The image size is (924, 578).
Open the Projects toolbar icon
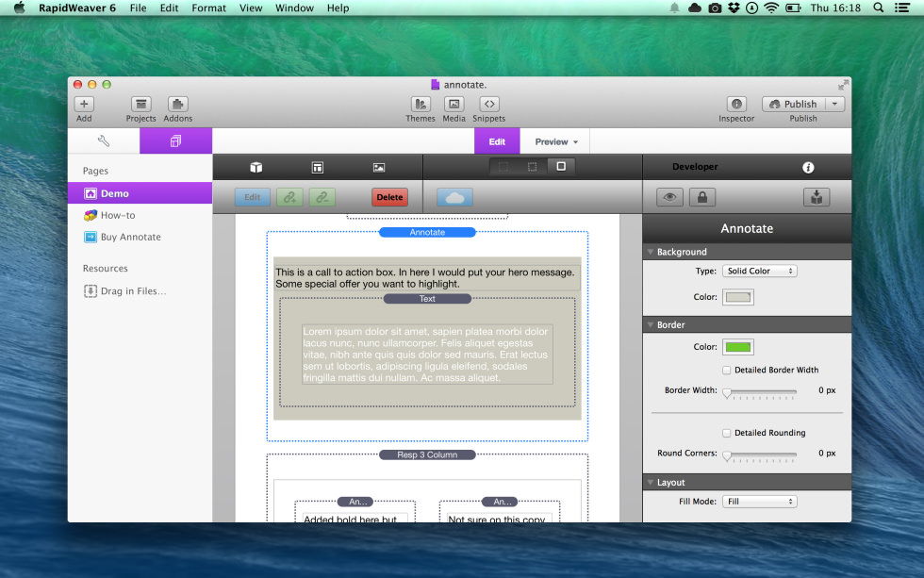point(140,105)
